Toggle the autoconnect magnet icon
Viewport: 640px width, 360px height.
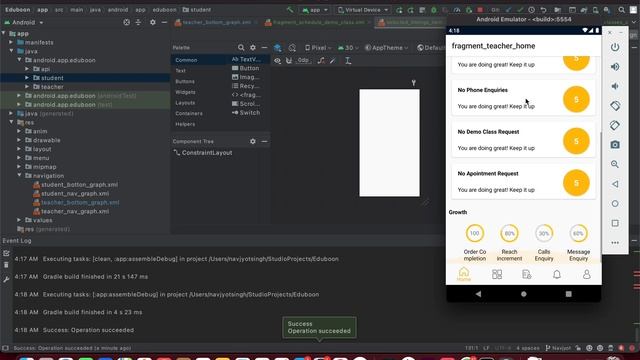[289, 61]
